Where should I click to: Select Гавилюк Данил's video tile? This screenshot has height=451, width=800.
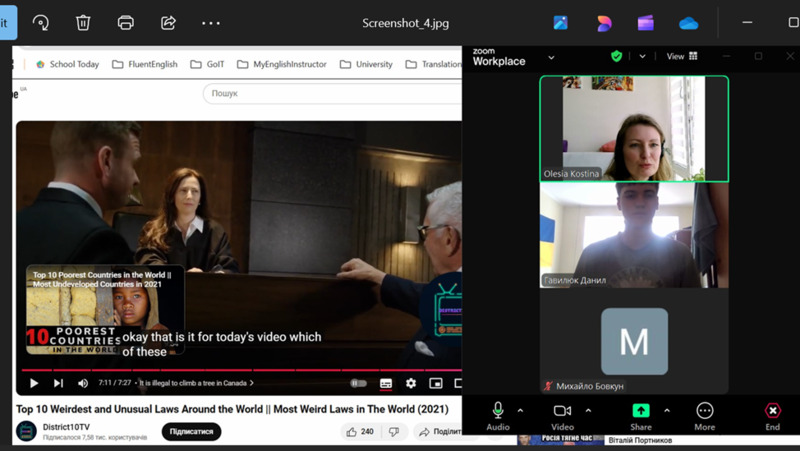[634, 235]
